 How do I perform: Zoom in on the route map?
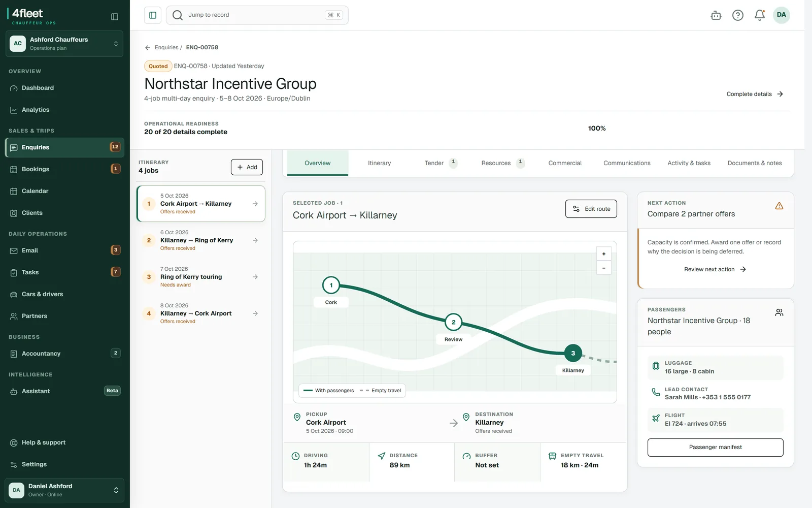[604, 254]
